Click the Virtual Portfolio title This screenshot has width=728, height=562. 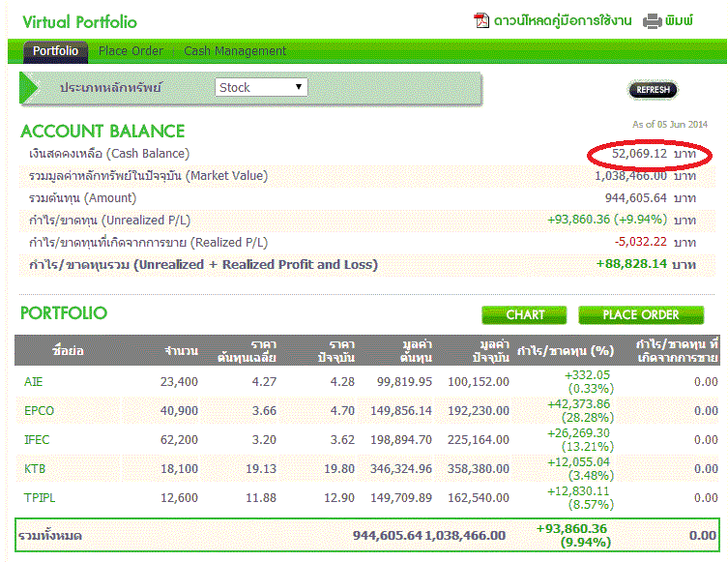(80, 22)
